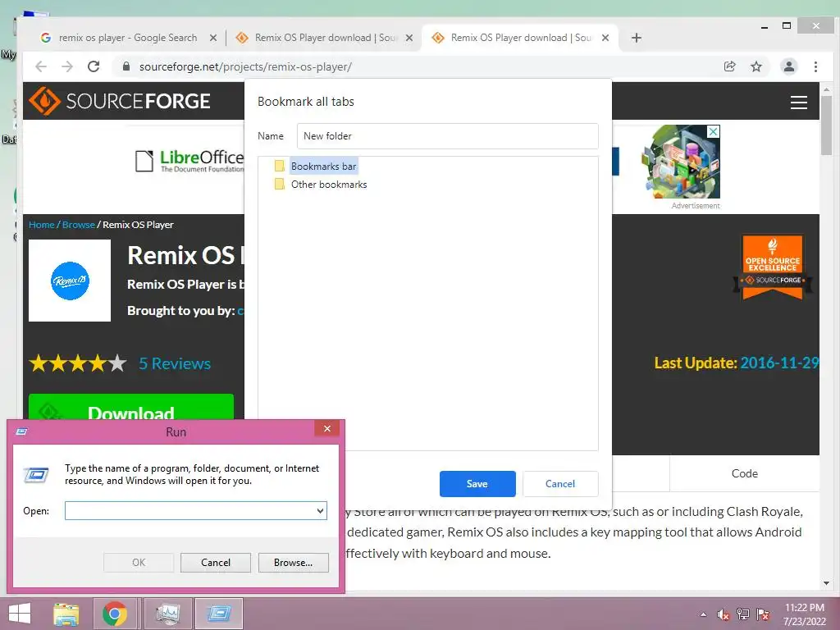The height and width of the screenshot is (630, 840).
Task: Click the Chrome back arrow
Action: 41,66
